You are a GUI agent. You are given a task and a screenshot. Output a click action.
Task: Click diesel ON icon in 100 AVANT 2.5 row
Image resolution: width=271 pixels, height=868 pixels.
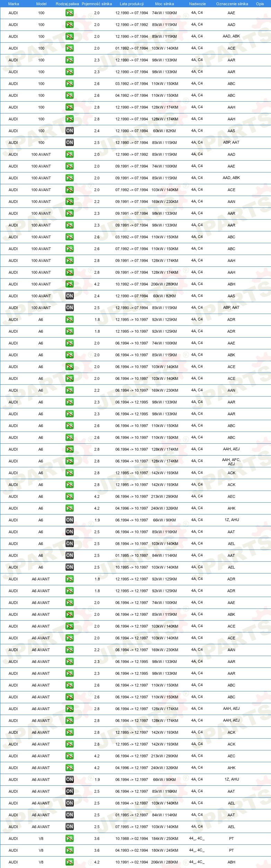tap(69, 308)
